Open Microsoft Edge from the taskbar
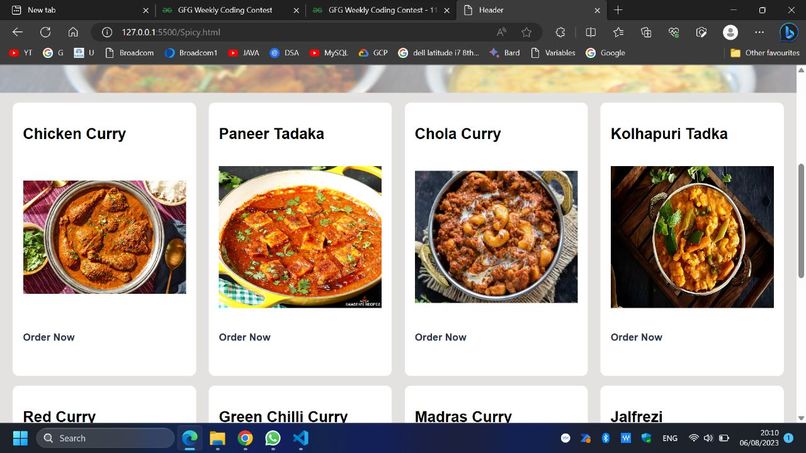Viewport: 806px width, 453px height. point(190,438)
